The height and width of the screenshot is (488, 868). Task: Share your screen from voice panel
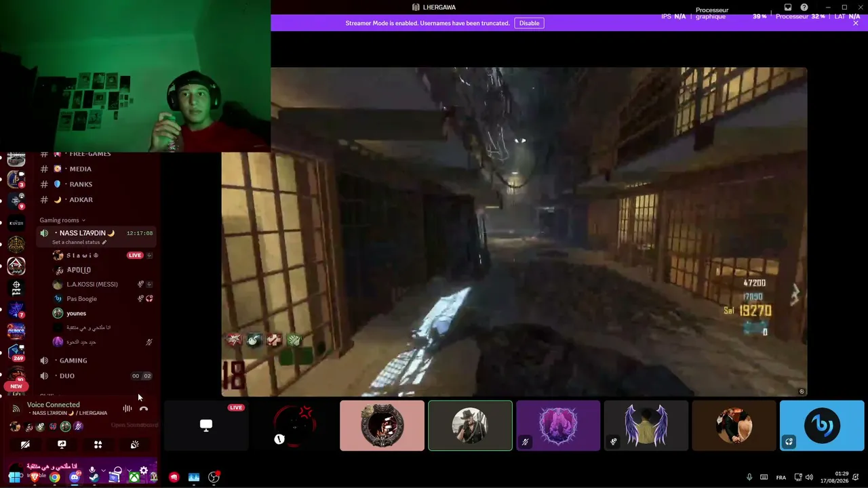click(62, 445)
